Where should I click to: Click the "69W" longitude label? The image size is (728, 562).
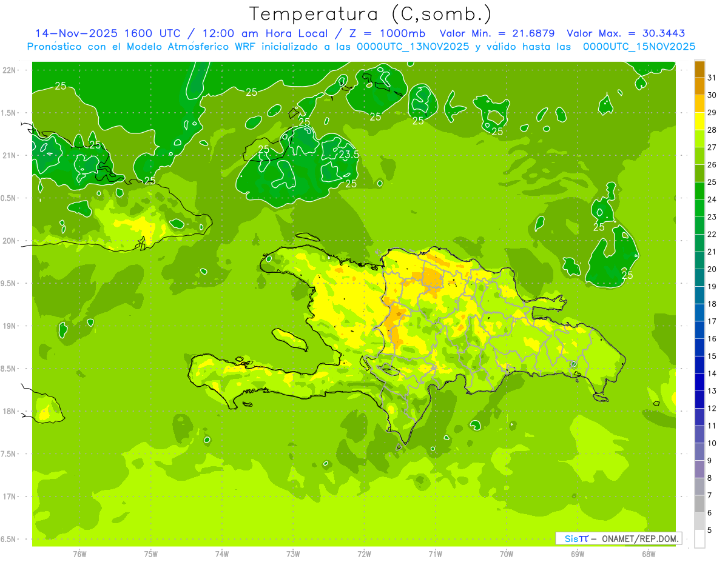pyautogui.click(x=578, y=554)
